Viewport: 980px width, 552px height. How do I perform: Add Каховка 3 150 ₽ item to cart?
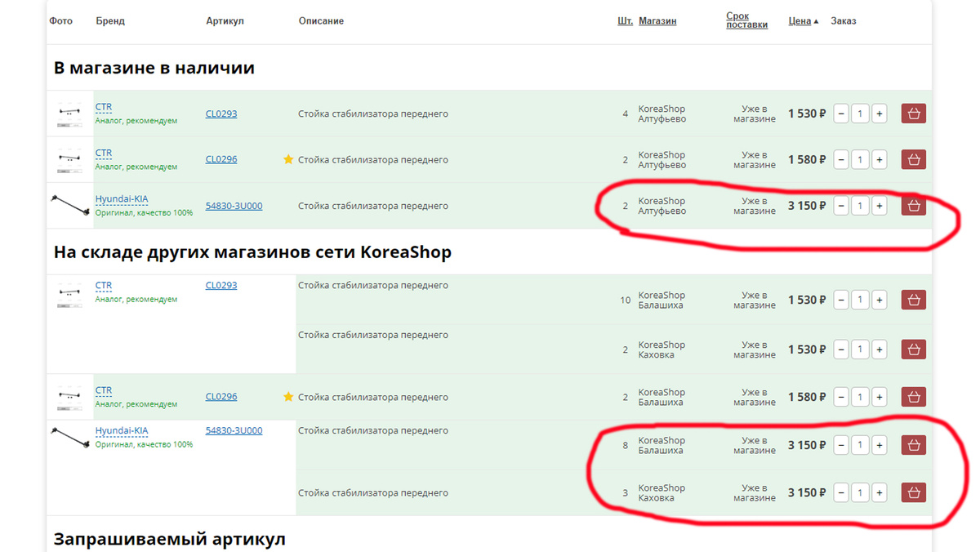(x=913, y=492)
